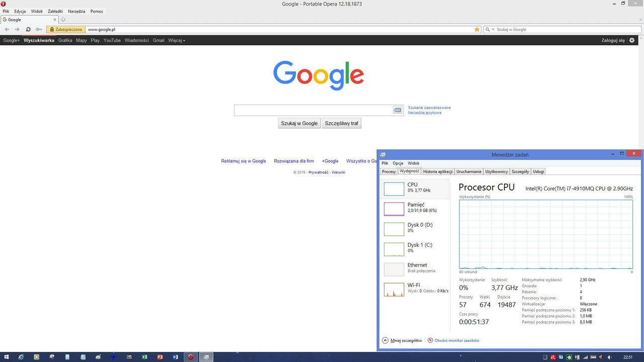The width and height of the screenshot is (644, 362).
Task: Click Otwórz monitor zasobów link
Action: tap(457, 340)
